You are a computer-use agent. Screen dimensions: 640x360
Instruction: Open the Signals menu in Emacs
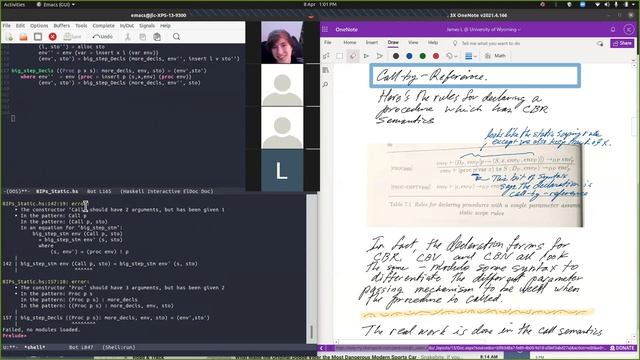147,26
